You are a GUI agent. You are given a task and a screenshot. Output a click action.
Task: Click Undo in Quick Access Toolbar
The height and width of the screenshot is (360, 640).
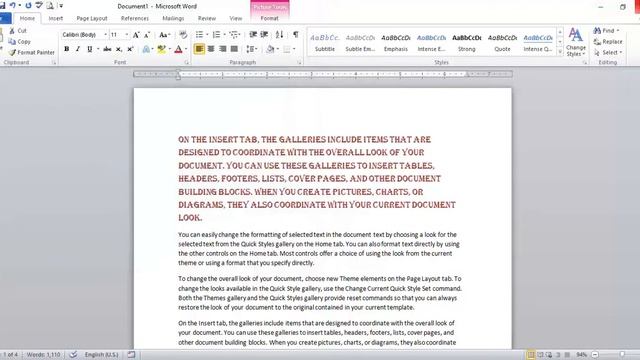pos(12,6)
